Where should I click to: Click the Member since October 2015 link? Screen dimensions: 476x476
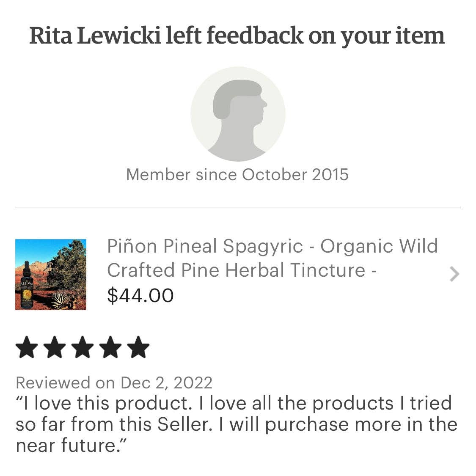pyautogui.click(x=238, y=174)
